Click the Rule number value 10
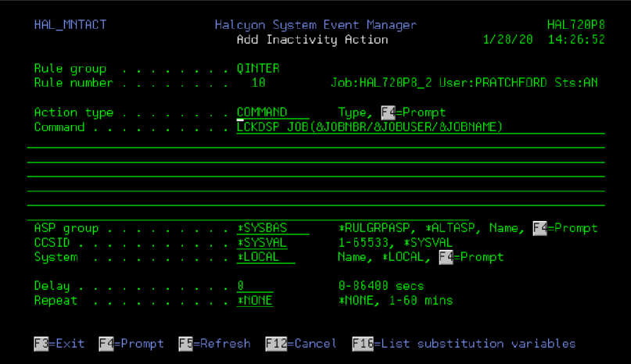 coord(258,83)
